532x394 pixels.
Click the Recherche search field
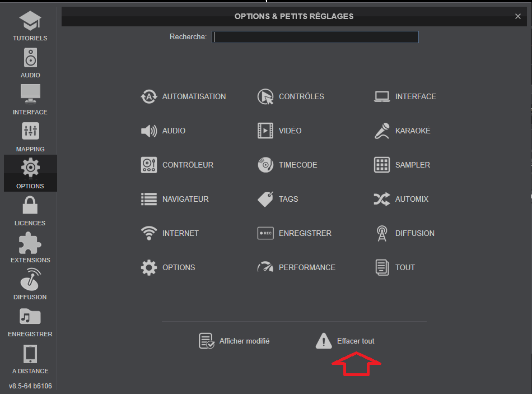pos(315,37)
